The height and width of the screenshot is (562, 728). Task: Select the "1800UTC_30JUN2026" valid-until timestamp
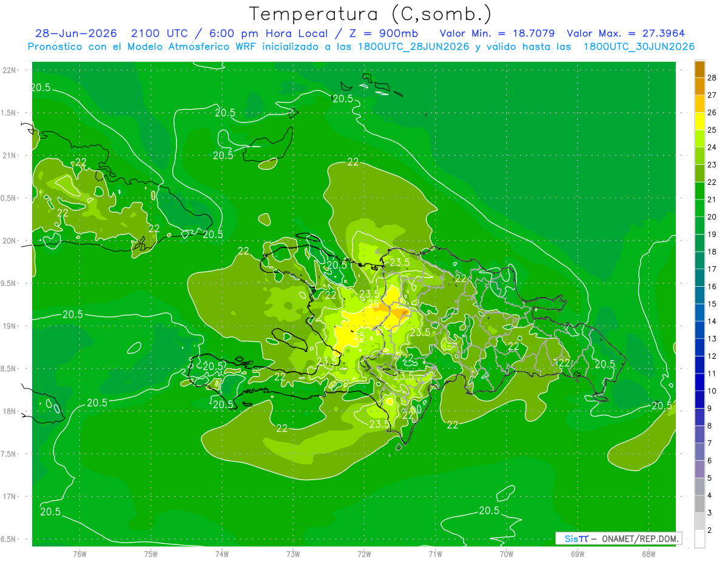[639, 47]
